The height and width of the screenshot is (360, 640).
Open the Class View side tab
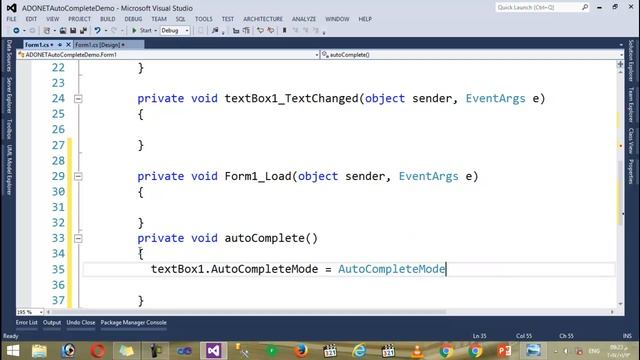point(631,141)
